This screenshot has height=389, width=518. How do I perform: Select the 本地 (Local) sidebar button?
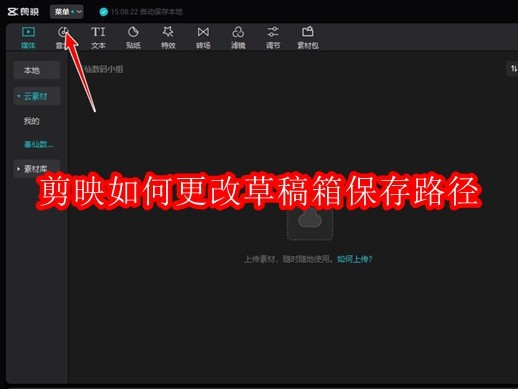point(37,70)
